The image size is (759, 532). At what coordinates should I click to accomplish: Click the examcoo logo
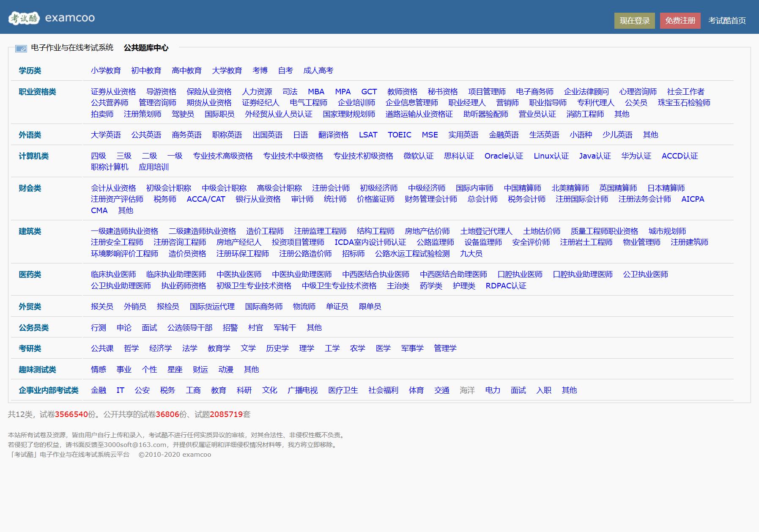(x=52, y=18)
